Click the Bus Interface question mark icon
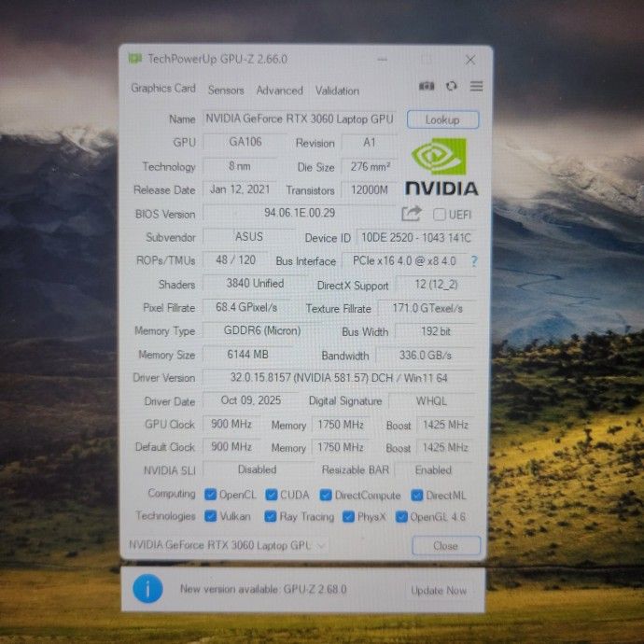The width and height of the screenshot is (644, 644). click(474, 261)
